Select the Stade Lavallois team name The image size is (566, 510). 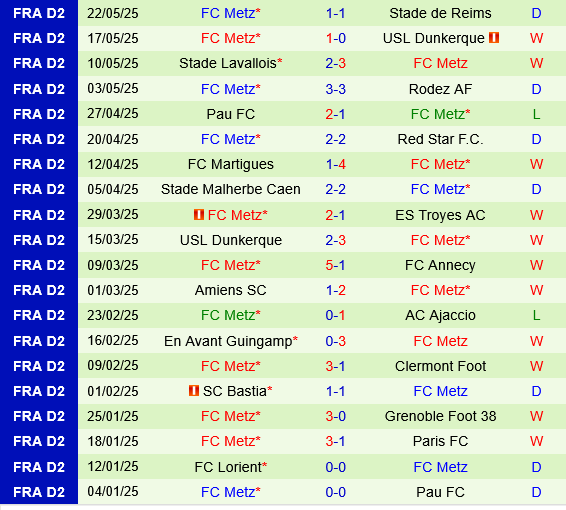[228, 64]
